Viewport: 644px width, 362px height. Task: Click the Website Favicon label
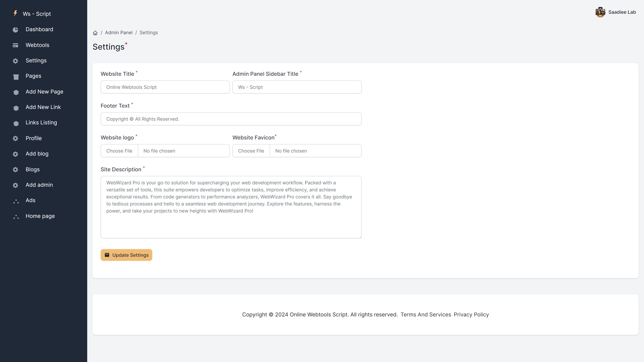(254, 138)
